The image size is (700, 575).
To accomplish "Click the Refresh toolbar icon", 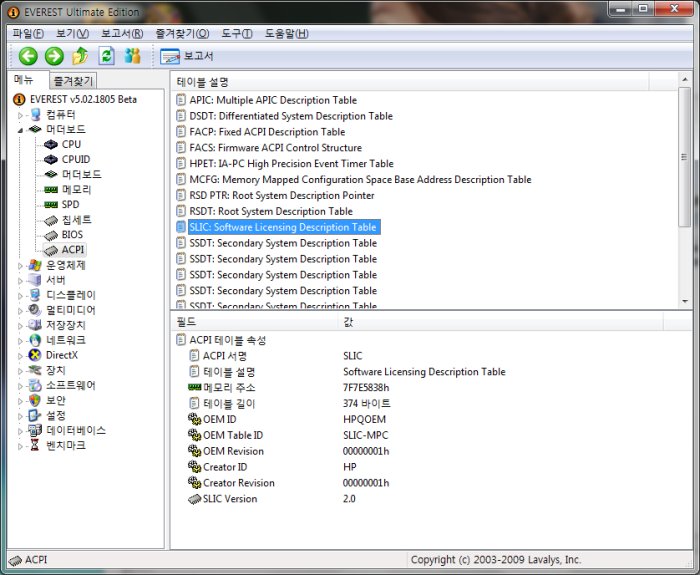I will pos(106,56).
